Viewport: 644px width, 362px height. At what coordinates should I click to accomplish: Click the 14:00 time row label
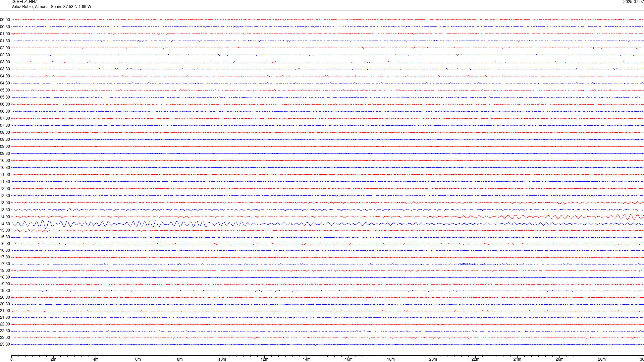click(x=5, y=217)
